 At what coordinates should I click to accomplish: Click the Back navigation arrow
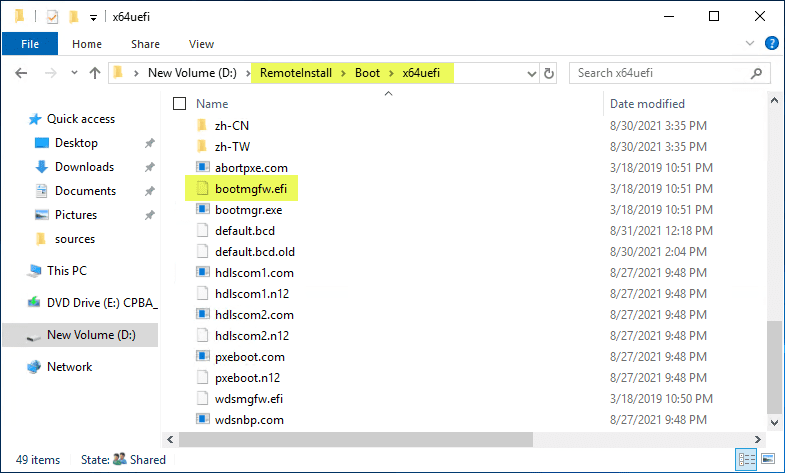click(22, 73)
